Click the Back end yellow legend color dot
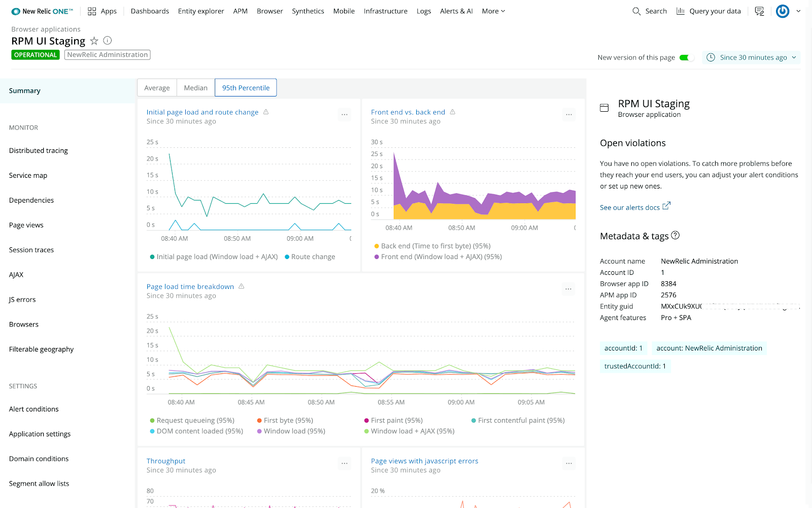812x508 pixels. tap(377, 246)
